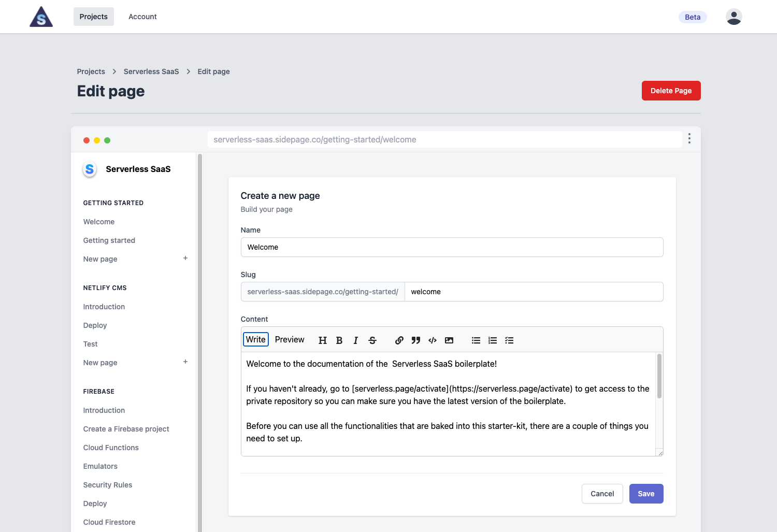Insert a heading with the H icon
The image size is (777, 532).
coord(322,340)
